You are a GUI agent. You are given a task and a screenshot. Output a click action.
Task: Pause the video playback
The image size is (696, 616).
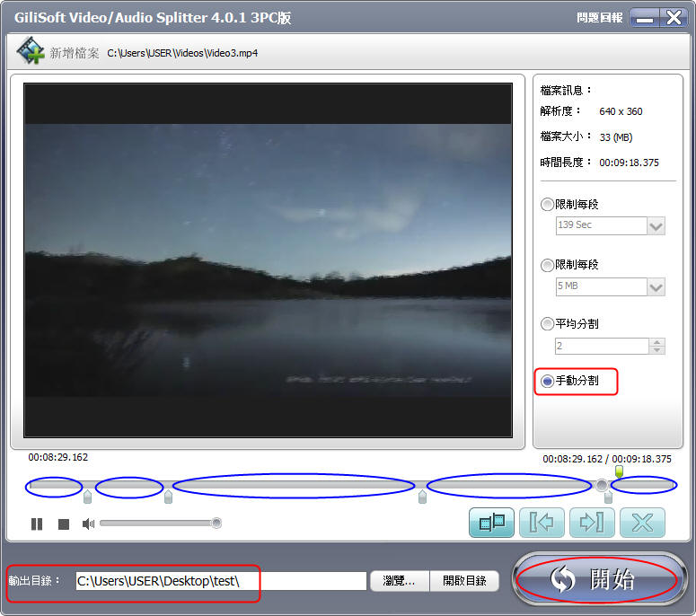coord(37,524)
